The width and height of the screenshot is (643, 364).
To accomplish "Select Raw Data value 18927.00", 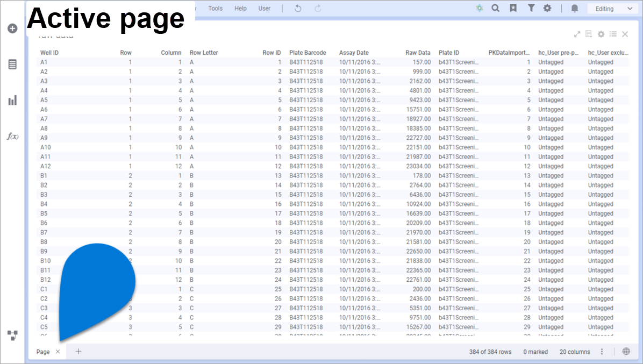I will (418, 119).
